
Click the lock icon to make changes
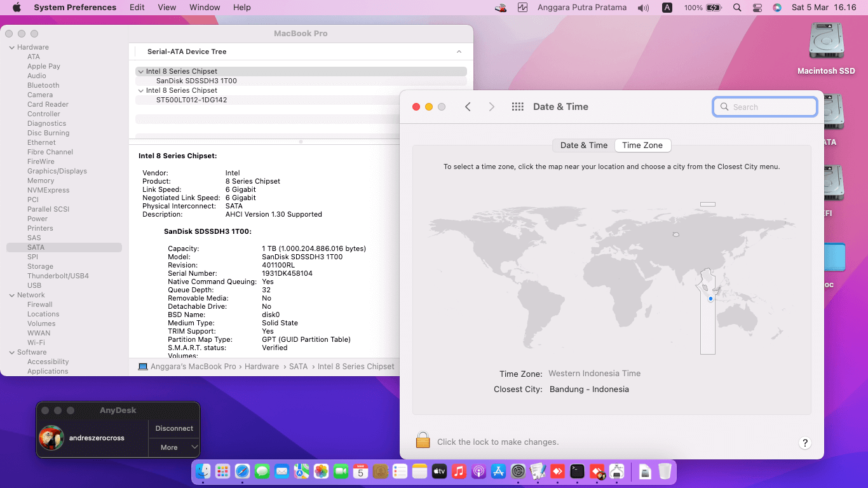[x=423, y=440]
